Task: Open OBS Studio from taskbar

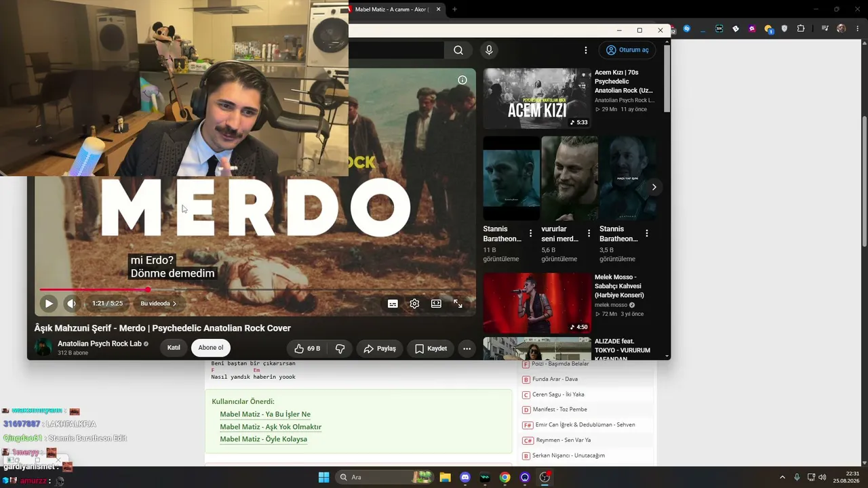Action: [545, 477]
